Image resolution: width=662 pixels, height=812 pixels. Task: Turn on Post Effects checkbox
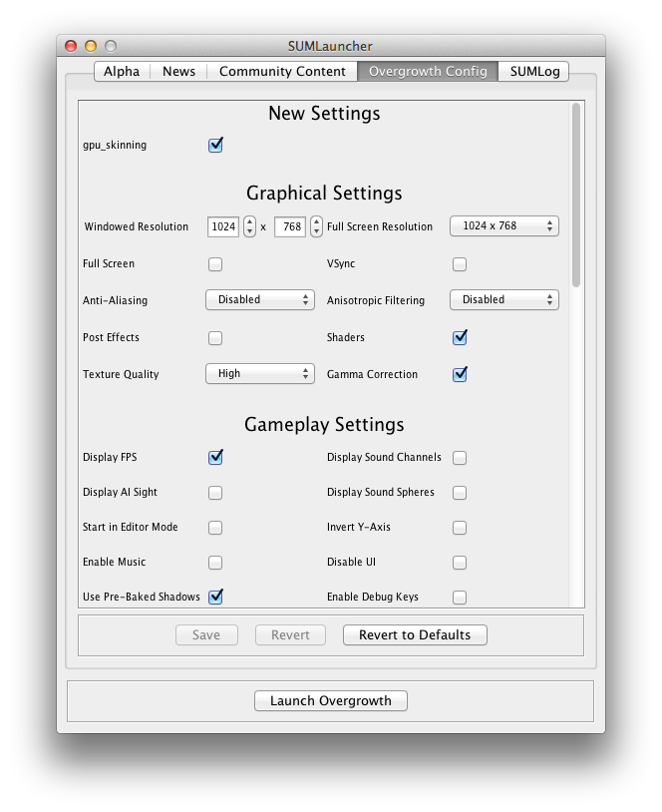pos(215,338)
